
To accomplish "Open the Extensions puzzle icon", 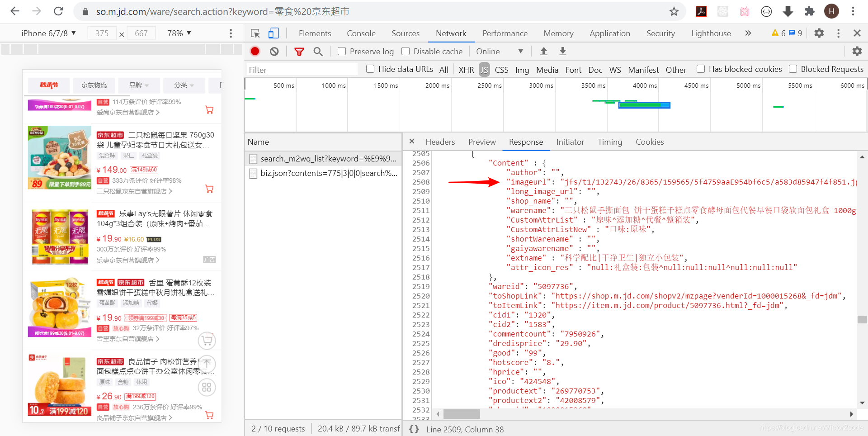I will [x=810, y=11].
